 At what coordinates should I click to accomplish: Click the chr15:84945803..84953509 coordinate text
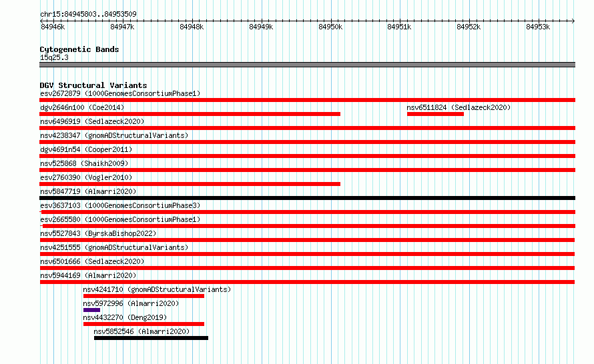(x=88, y=14)
